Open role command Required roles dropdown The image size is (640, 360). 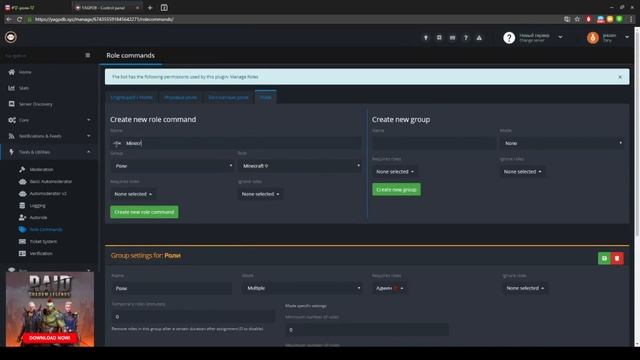(133, 194)
